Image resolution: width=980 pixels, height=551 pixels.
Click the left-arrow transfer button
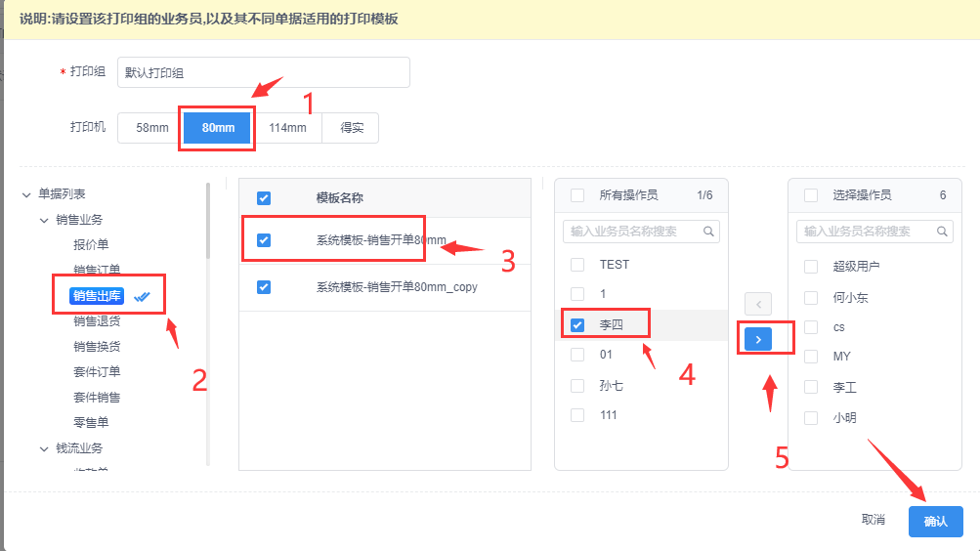click(x=758, y=304)
